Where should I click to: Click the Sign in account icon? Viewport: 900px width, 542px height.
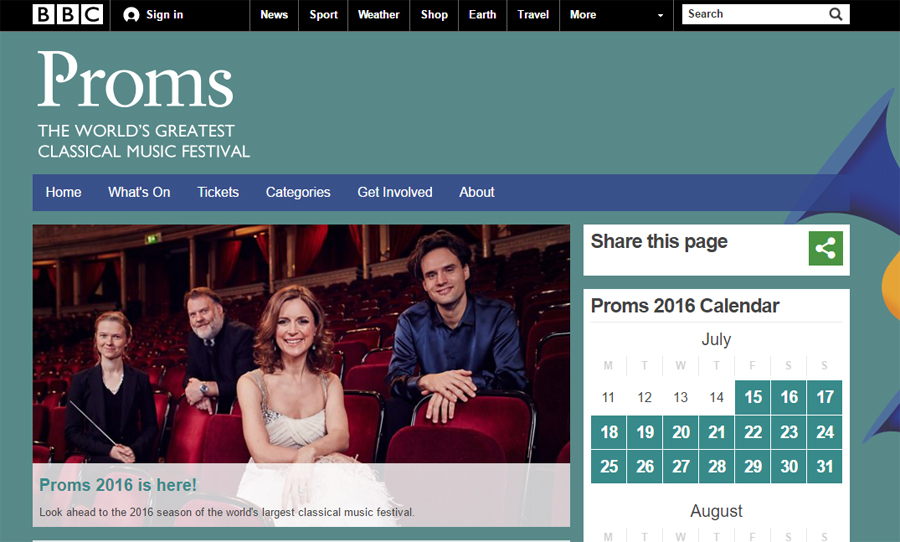coord(131,15)
